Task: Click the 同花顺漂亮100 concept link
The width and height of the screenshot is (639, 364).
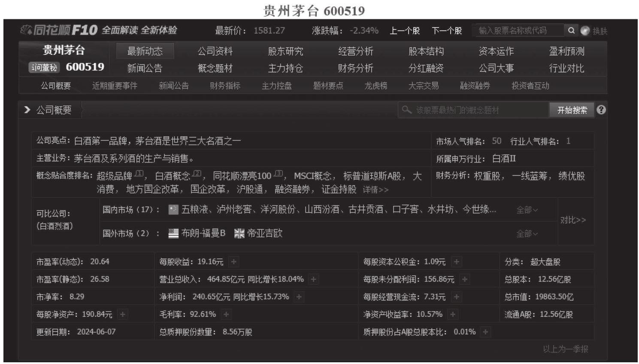Action: click(x=242, y=176)
